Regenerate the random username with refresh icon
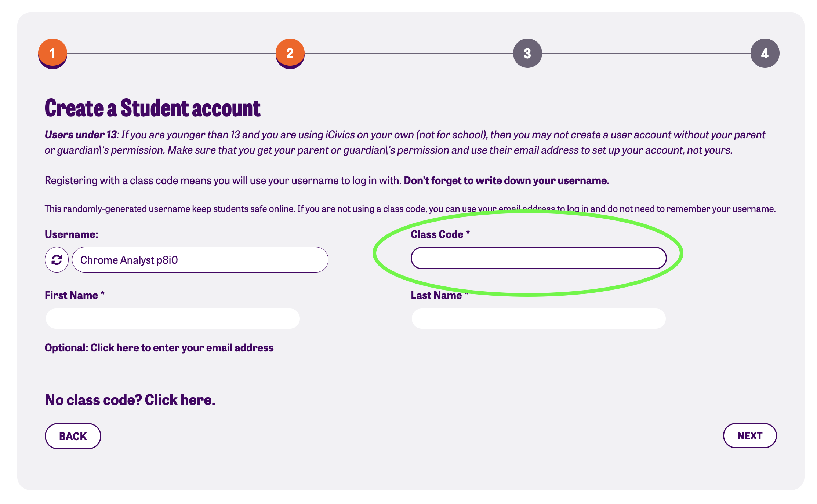Screen dimensions: 817x504 pos(57,260)
